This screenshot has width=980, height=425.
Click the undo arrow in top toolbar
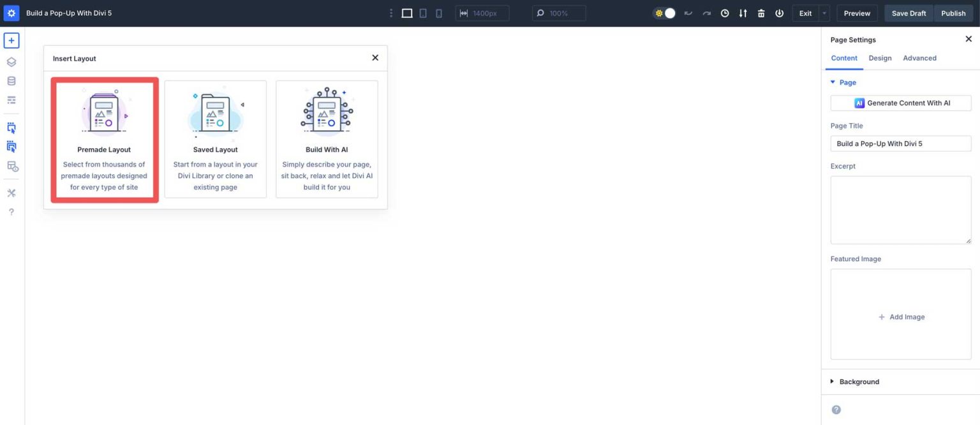pos(688,13)
